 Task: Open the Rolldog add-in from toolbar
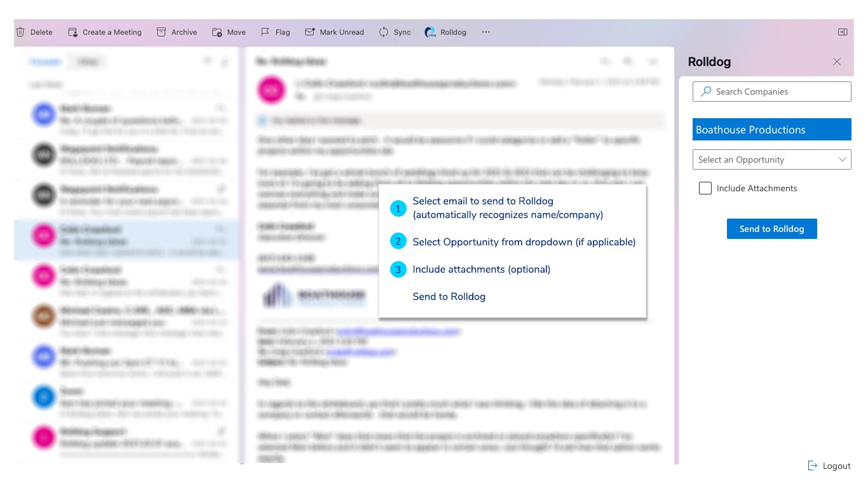445,32
